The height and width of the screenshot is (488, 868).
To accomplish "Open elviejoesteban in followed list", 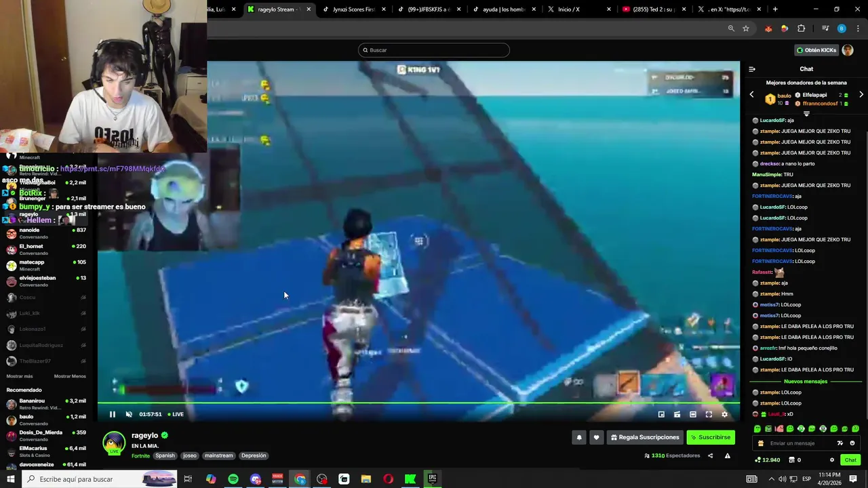I will (47, 281).
